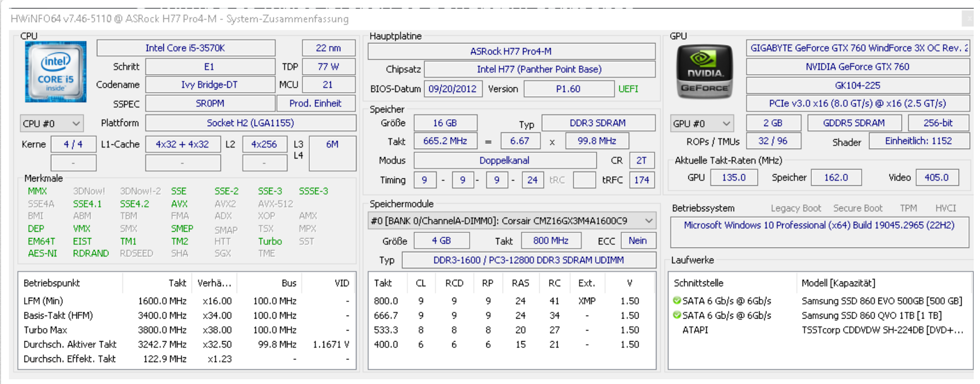The height and width of the screenshot is (384, 980).
Task: Click the tRFC 174 value
Action: pos(642,180)
